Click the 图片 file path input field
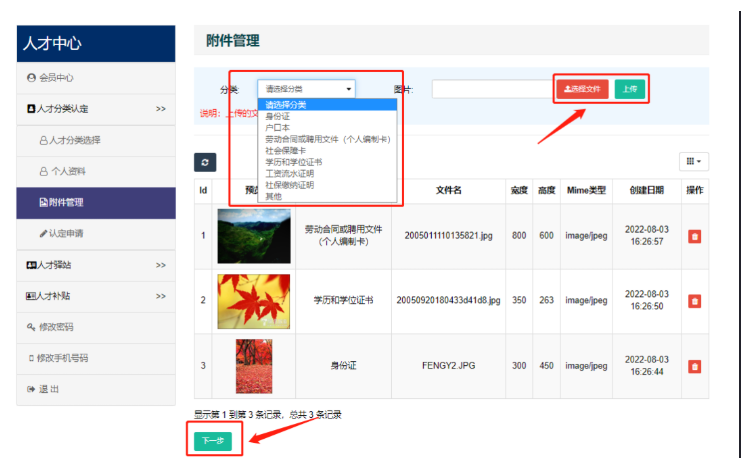756x471 pixels. point(494,89)
